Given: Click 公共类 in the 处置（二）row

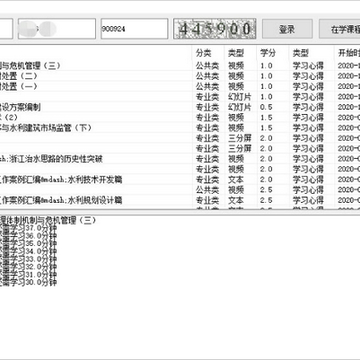Looking at the screenshot, I should coord(207,76).
